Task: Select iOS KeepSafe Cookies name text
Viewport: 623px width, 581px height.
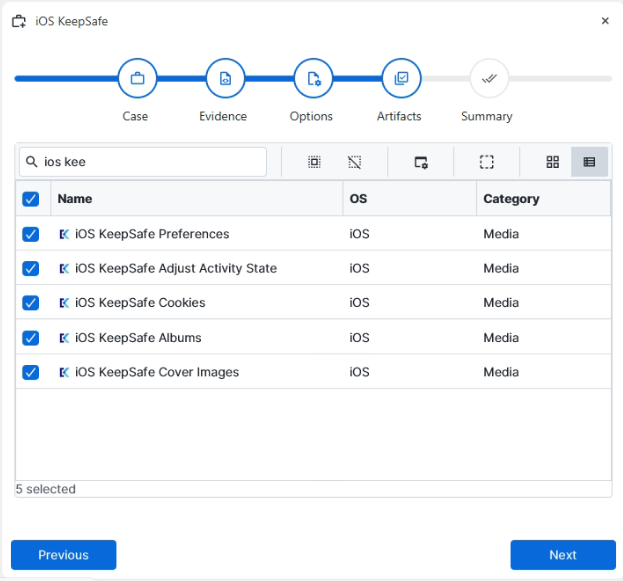Action: [140, 303]
